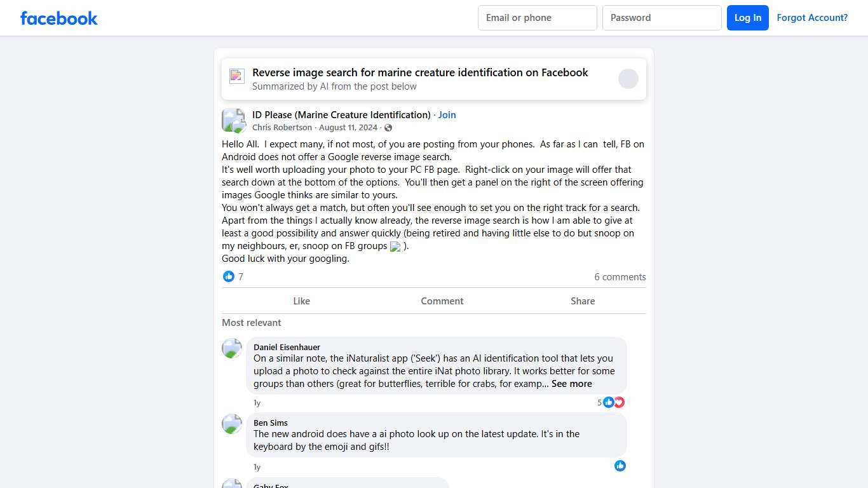Open Ben Sims' profile picture
Screen dimensions: 868x488
[x=232, y=424]
